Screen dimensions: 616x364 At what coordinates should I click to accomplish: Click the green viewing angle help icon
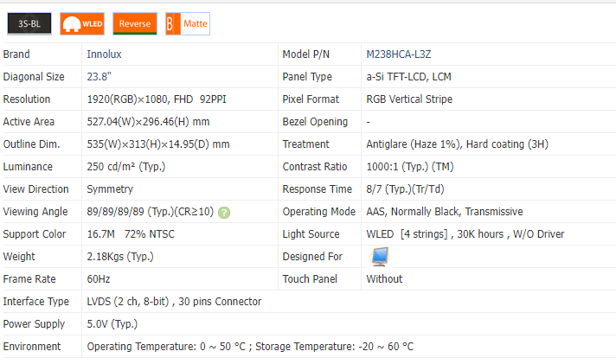[224, 212]
